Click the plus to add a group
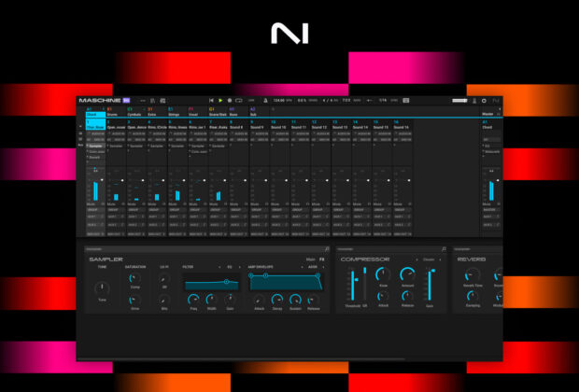This screenshot has height=392, width=579. pos(273,109)
